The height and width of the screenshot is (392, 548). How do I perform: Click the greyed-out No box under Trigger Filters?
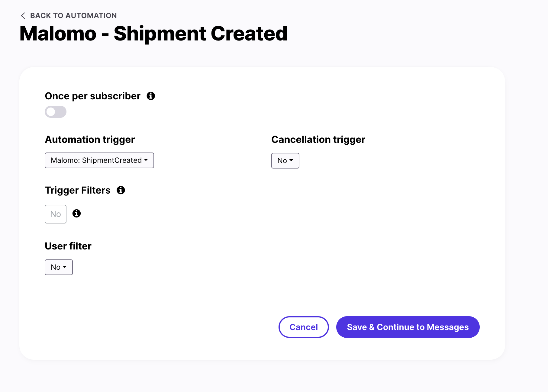point(56,214)
